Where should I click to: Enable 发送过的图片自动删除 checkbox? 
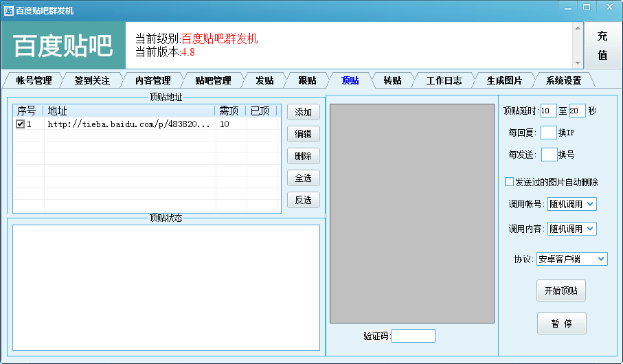coord(509,182)
